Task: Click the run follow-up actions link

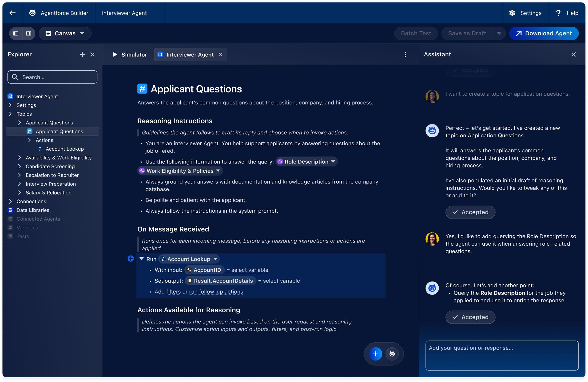Action: tap(216, 292)
